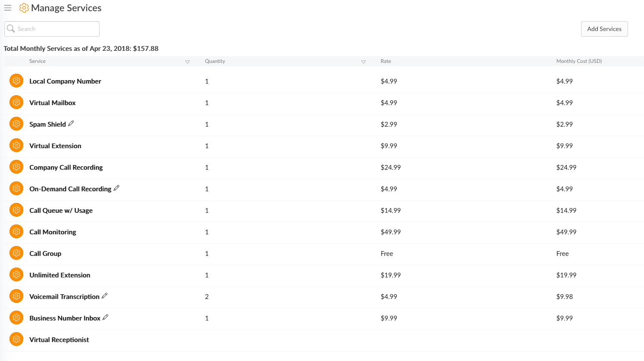Open the Service column filter arrow
644x361 pixels.
click(188, 62)
